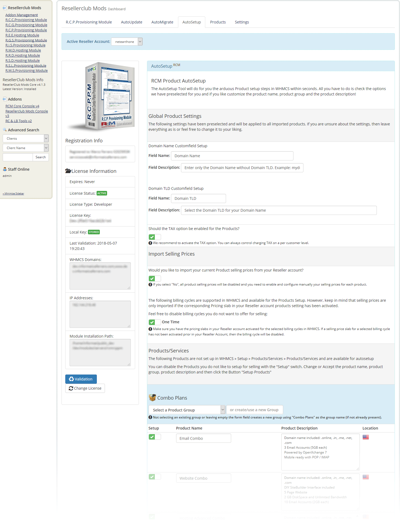This screenshot has width=400, height=532.
Task: Click the Email Combo product name field
Action: 204,438
